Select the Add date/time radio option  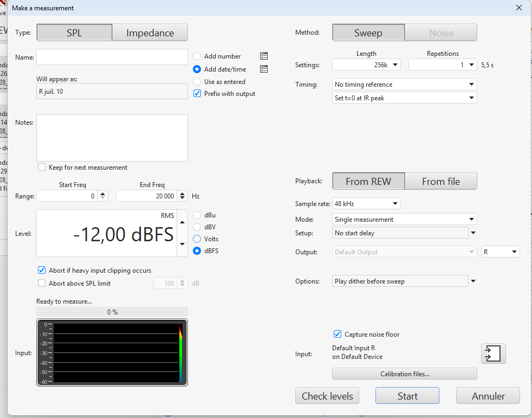click(197, 69)
